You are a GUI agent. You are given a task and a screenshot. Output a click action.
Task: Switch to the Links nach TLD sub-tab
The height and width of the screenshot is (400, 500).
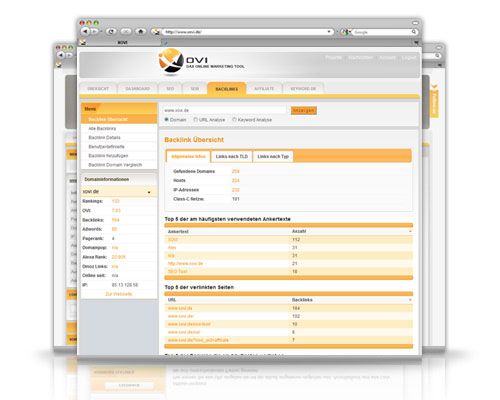pyautogui.click(x=232, y=156)
